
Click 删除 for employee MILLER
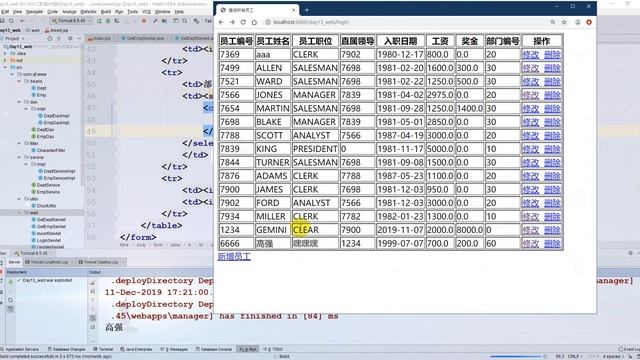552,217
